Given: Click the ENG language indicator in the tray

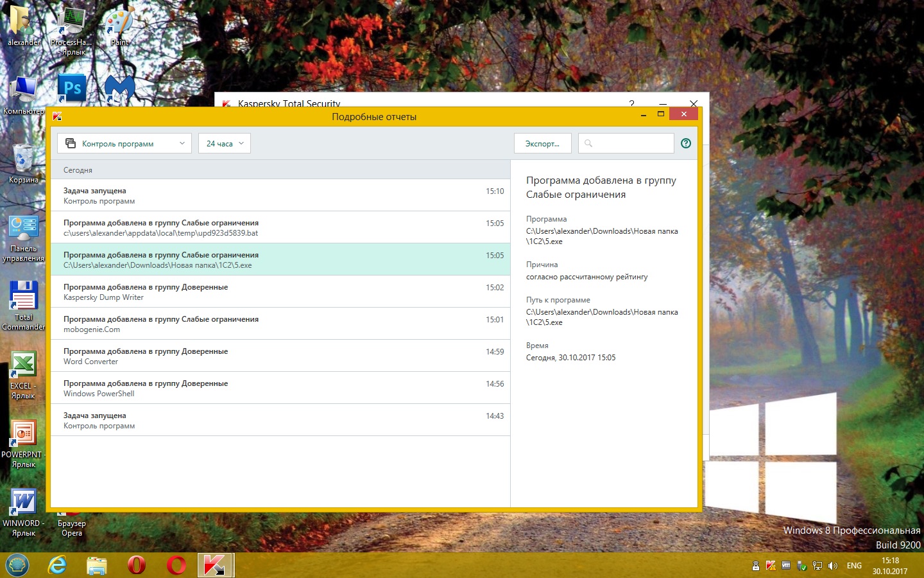Looking at the screenshot, I should 854,566.
